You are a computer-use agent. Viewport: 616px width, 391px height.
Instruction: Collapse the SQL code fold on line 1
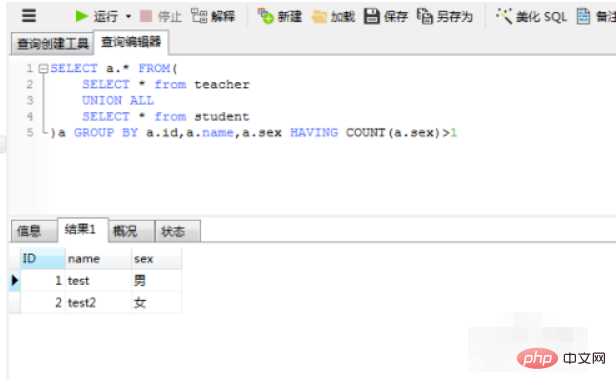click(43, 69)
